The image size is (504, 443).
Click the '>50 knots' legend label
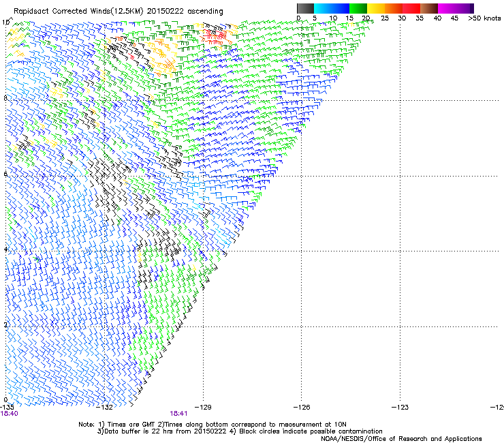point(484,18)
